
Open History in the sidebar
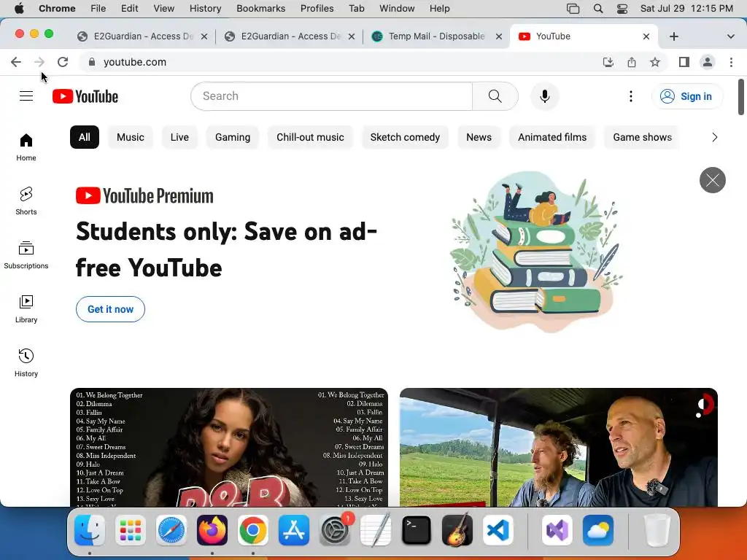[26, 363]
